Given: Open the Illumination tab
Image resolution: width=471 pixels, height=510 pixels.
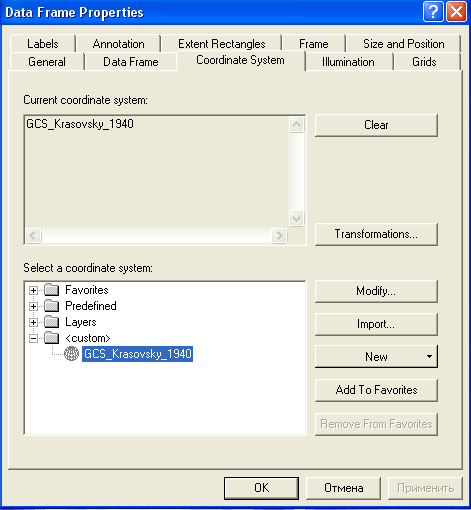Looking at the screenshot, I should point(348,62).
